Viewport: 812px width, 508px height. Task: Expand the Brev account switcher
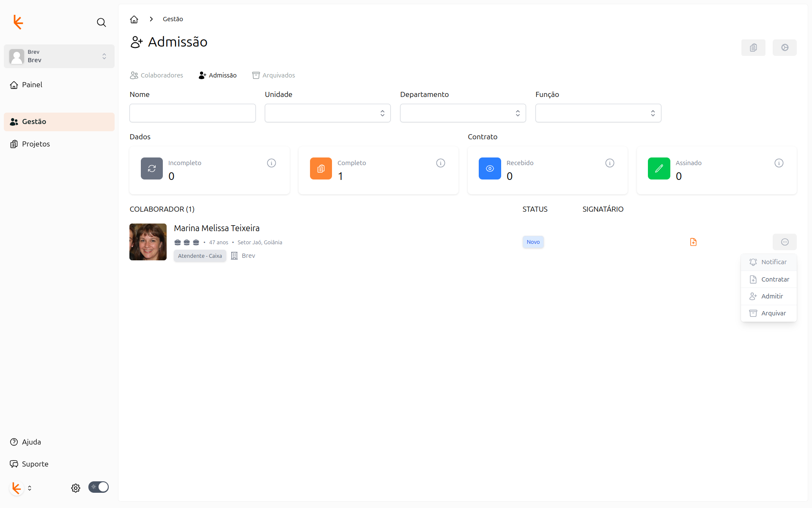point(59,56)
